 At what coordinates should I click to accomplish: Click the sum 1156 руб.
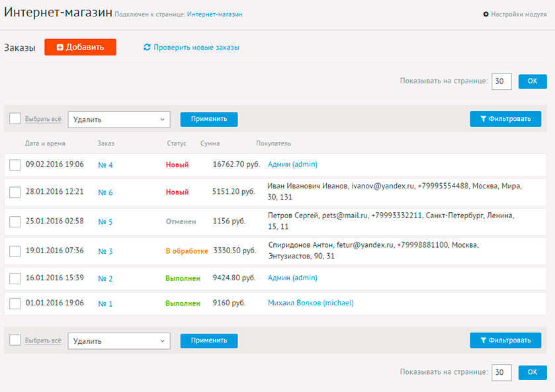click(x=229, y=221)
